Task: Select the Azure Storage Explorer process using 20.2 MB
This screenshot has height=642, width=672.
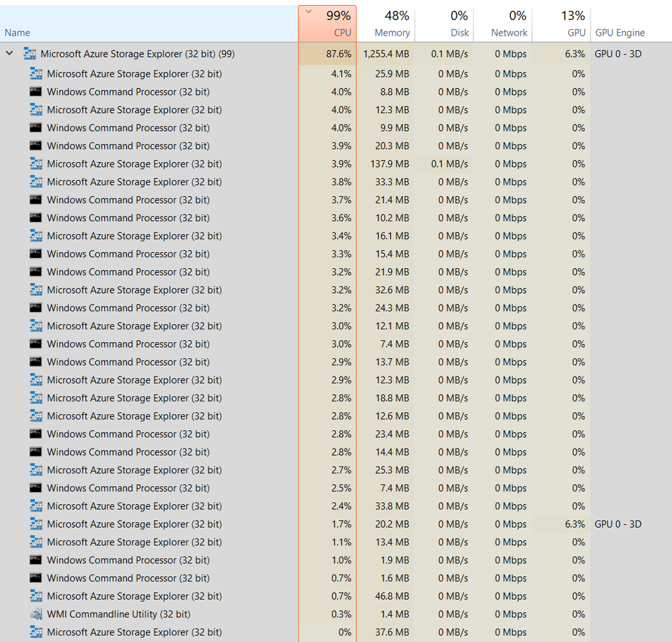Action: tap(134, 524)
